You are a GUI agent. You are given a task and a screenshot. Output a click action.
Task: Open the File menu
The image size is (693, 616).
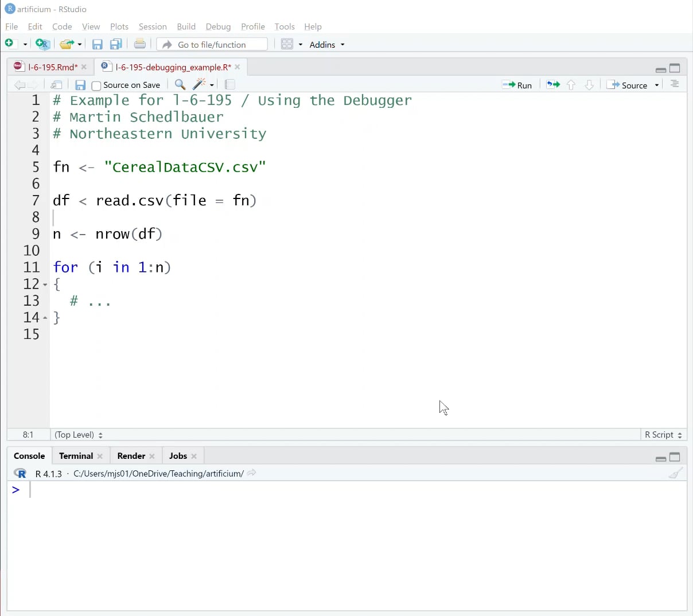[11, 26]
